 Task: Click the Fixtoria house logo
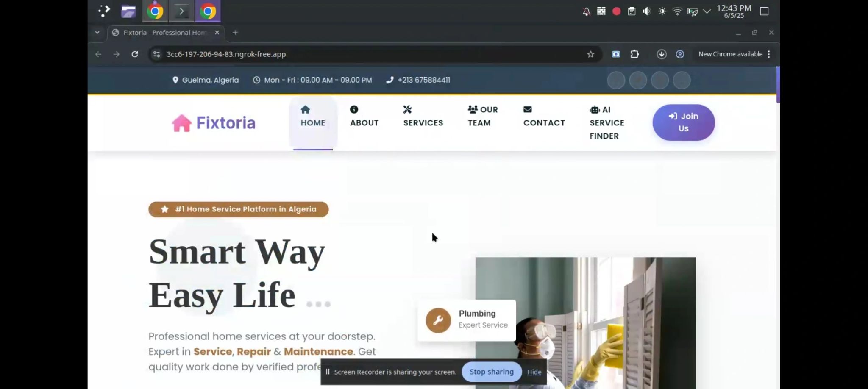click(x=182, y=123)
